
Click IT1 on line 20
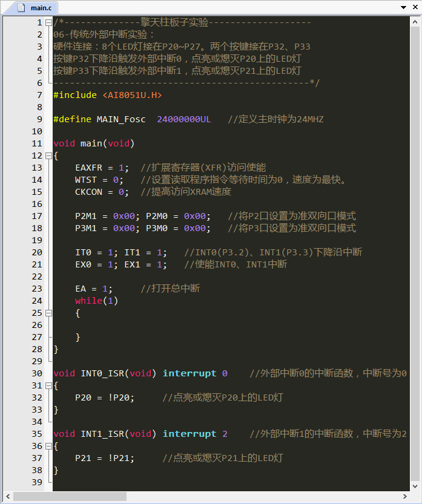(132, 253)
